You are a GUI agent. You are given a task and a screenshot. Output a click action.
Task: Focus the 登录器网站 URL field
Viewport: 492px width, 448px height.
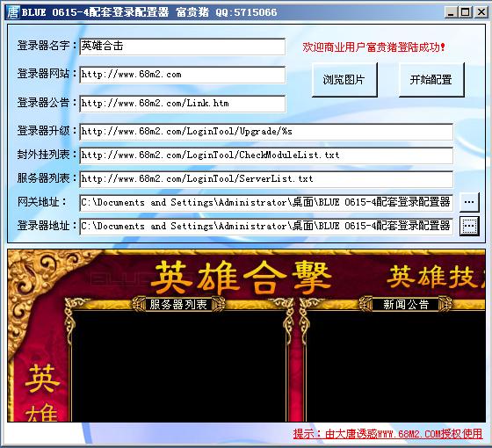(x=183, y=75)
